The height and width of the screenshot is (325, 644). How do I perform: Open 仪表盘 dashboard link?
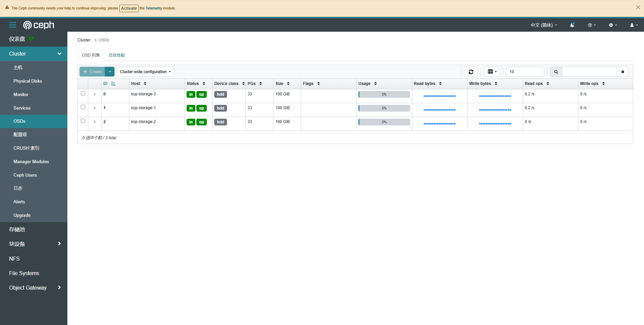pyautogui.click(x=17, y=39)
